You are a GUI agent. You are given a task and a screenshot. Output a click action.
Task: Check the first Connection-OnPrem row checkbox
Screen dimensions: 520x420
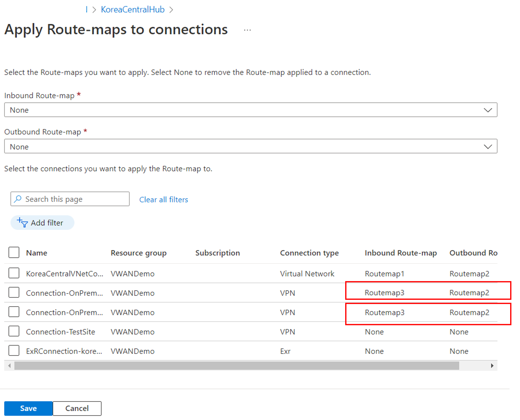click(x=14, y=293)
